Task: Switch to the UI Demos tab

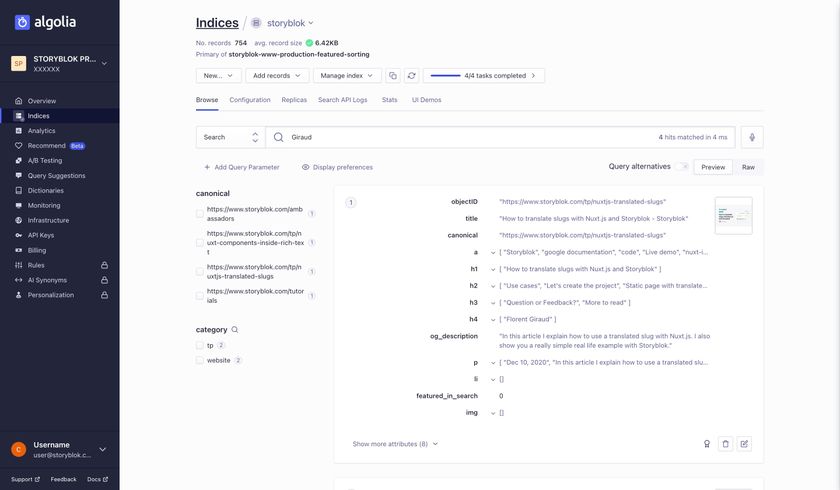Action: pos(426,100)
